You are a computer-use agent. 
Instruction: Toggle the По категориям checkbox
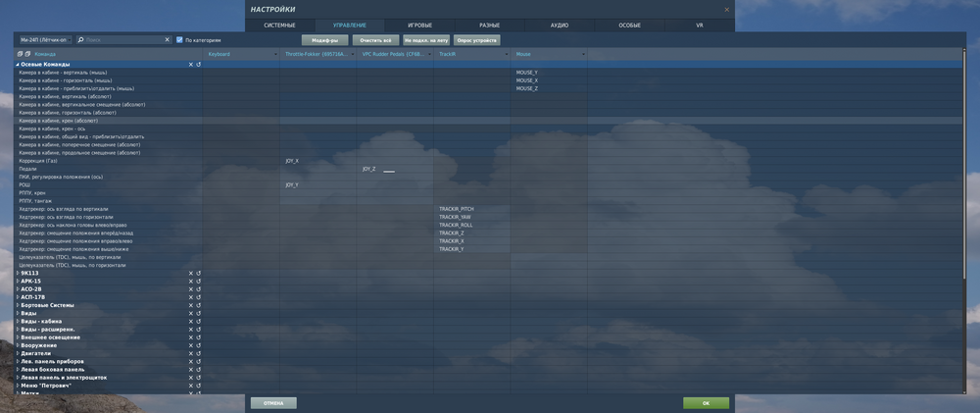click(179, 40)
